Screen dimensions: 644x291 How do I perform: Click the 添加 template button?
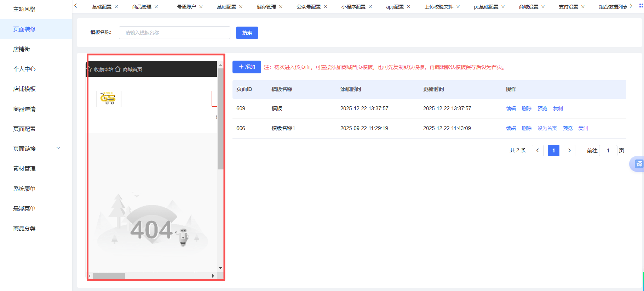pyautogui.click(x=247, y=67)
